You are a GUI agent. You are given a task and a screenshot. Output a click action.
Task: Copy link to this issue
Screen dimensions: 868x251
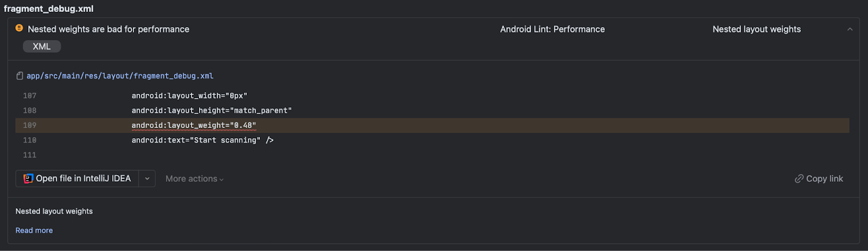point(819,178)
